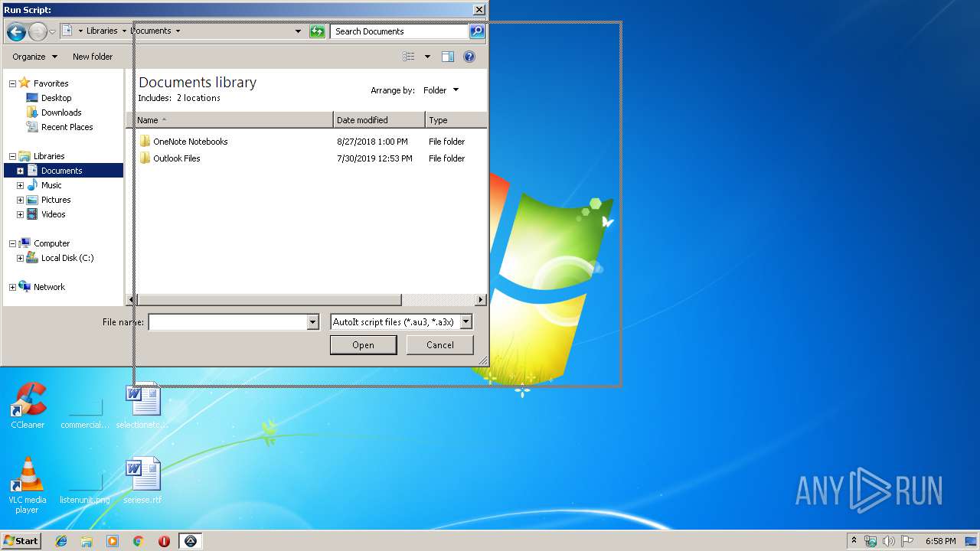Select the seriese.rtf desktop file

click(x=142, y=481)
